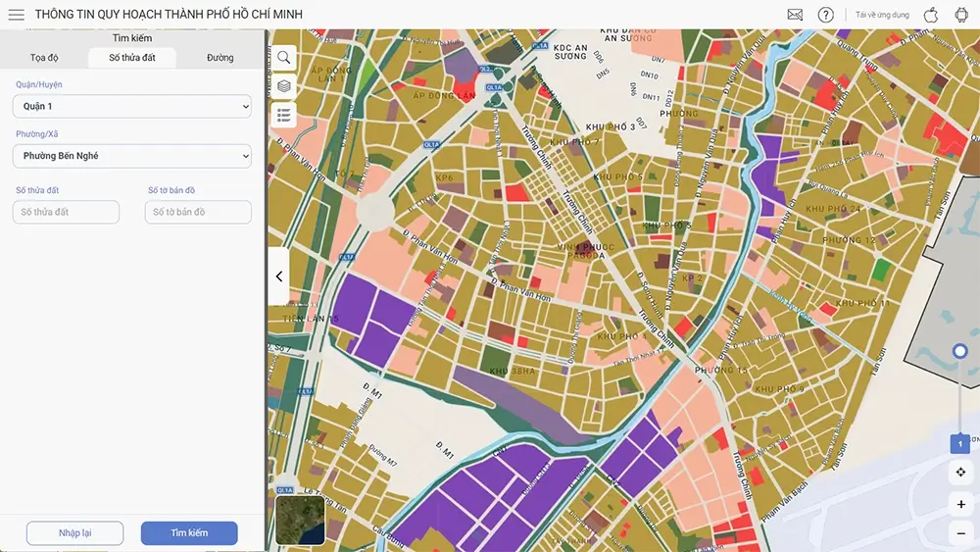Viewport: 980px width, 552px height.
Task: Open the hamburger main menu
Action: [x=17, y=15]
